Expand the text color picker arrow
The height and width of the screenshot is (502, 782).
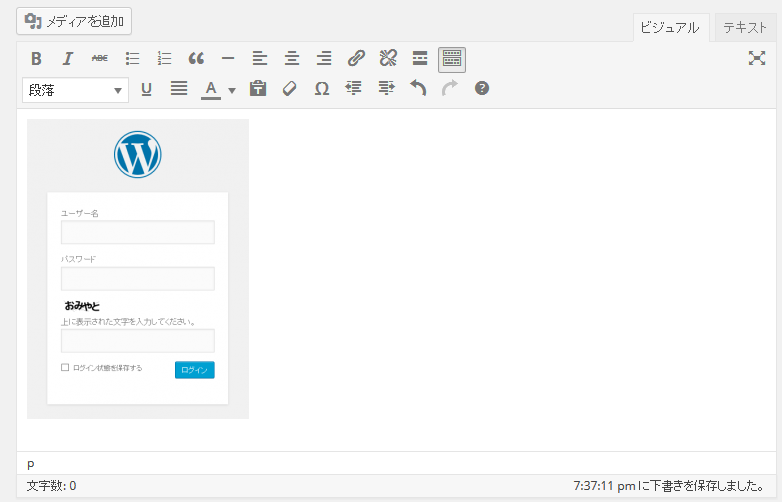[x=232, y=90]
